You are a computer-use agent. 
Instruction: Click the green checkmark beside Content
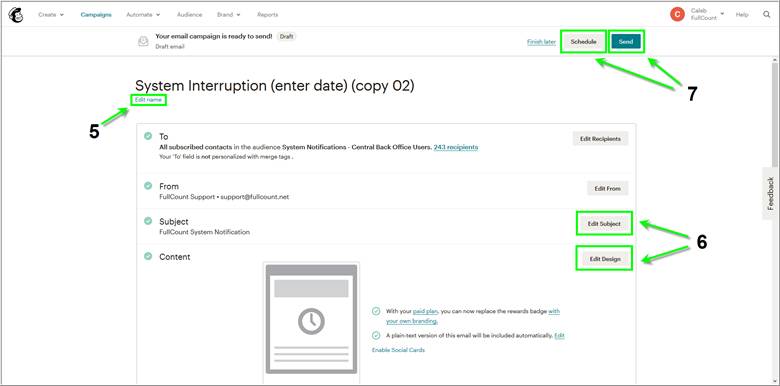pyautogui.click(x=148, y=256)
